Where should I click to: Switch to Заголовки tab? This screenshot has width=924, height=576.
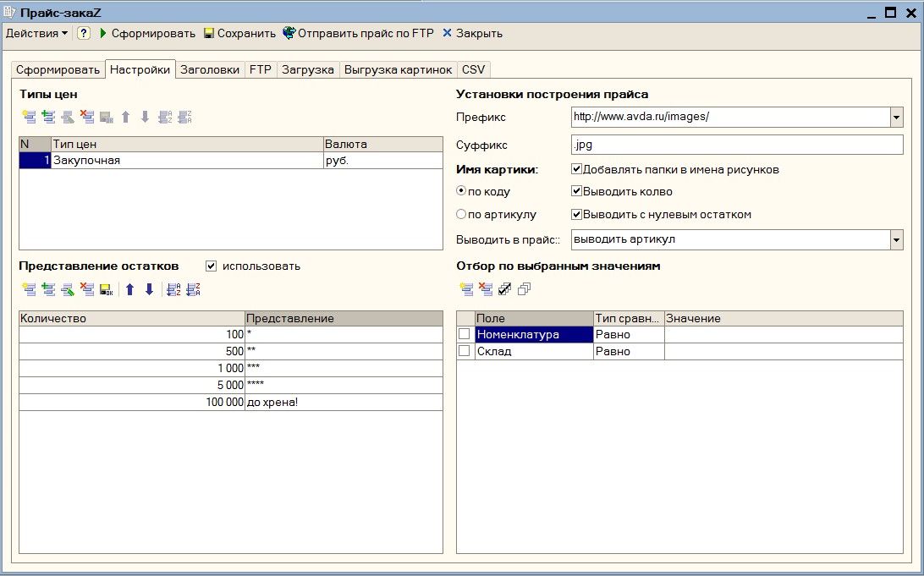click(210, 69)
